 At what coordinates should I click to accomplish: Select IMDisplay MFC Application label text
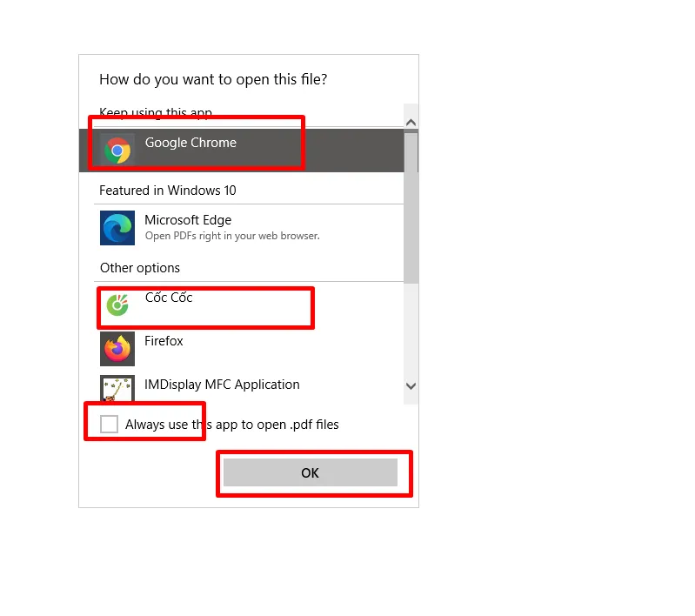click(x=222, y=385)
